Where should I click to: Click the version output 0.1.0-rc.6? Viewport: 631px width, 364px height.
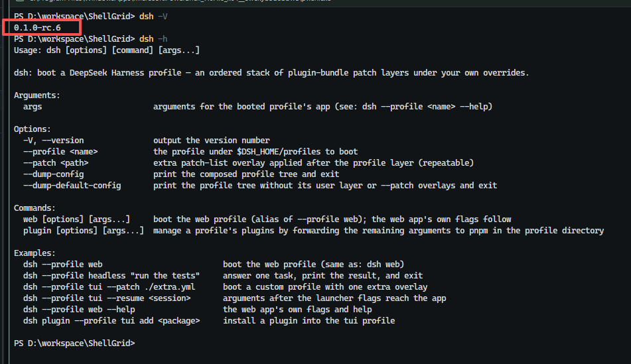point(37,28)
